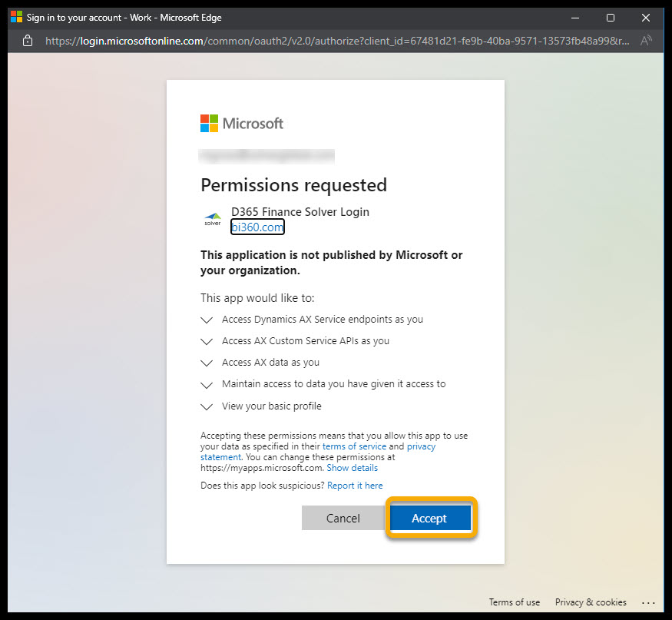Expand Access AX data as you permission
The width and height of the screenshot is (672, 620).
coord(207,363)
